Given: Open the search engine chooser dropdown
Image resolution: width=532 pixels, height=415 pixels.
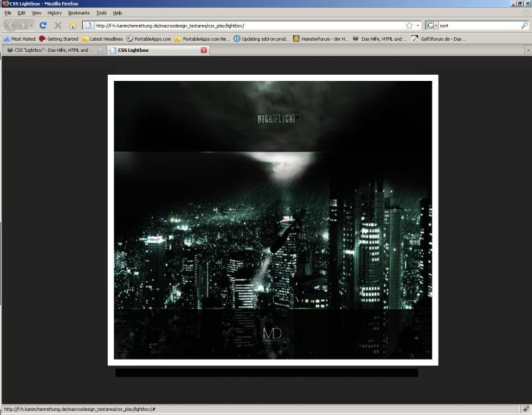Looking at the screenshot, I should (x=432, y=26).
